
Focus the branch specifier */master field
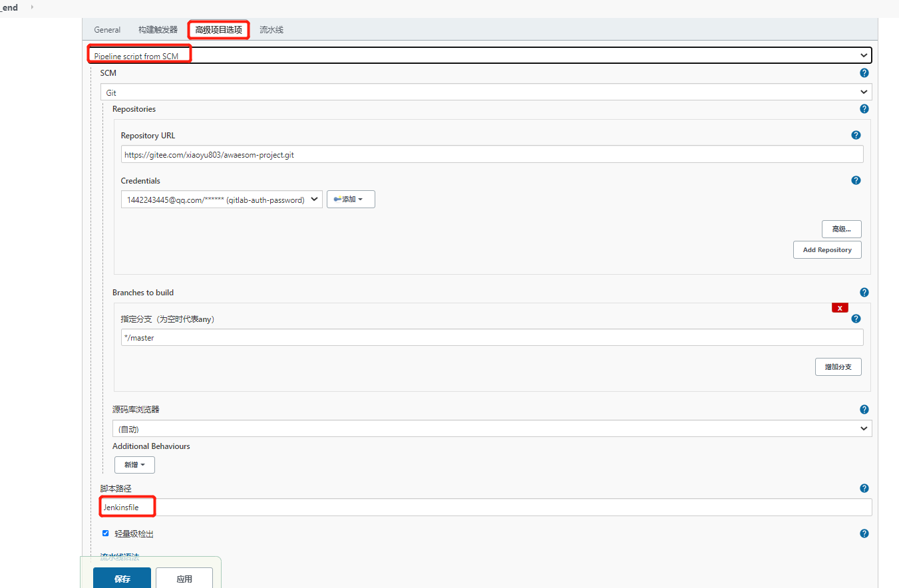pos(492,337)
